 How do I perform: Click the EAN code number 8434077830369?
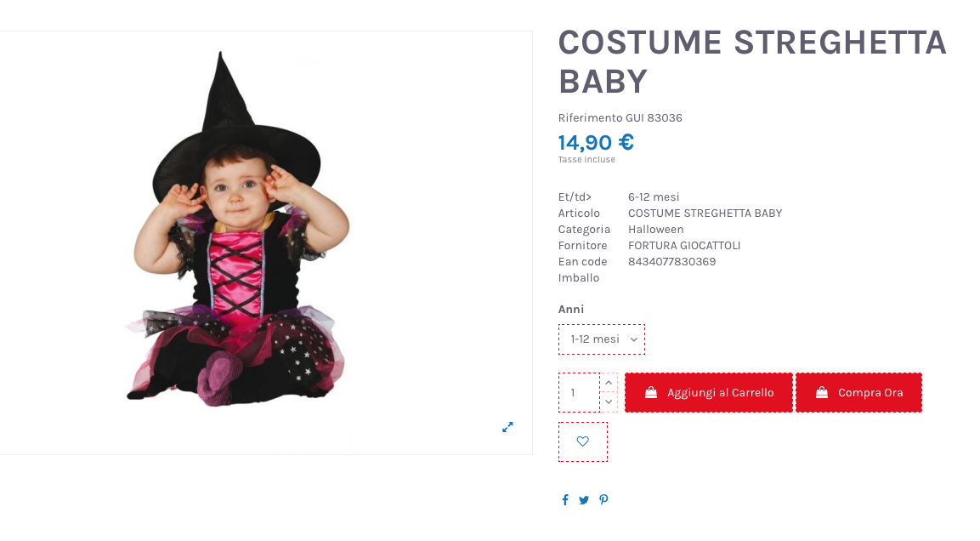671,262
